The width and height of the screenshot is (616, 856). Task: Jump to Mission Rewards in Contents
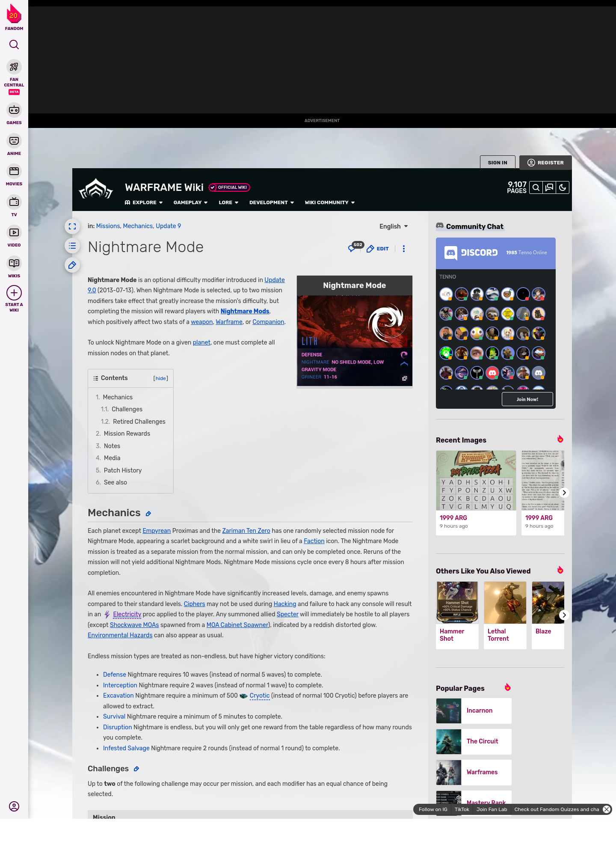coord(127,434)
